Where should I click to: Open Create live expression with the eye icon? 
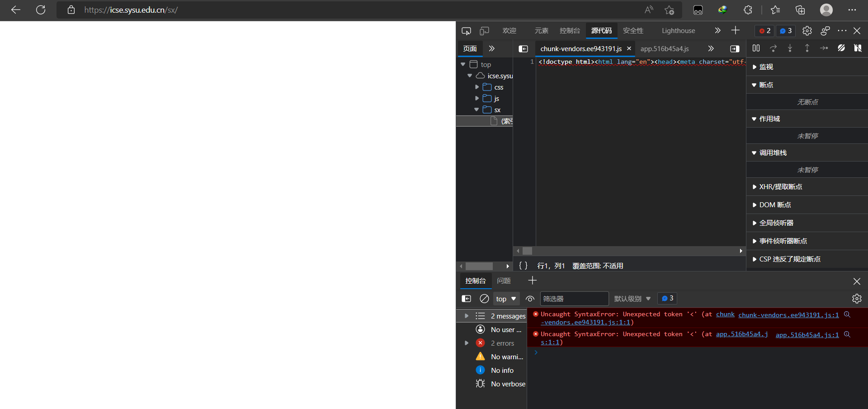tap(530, 299)
